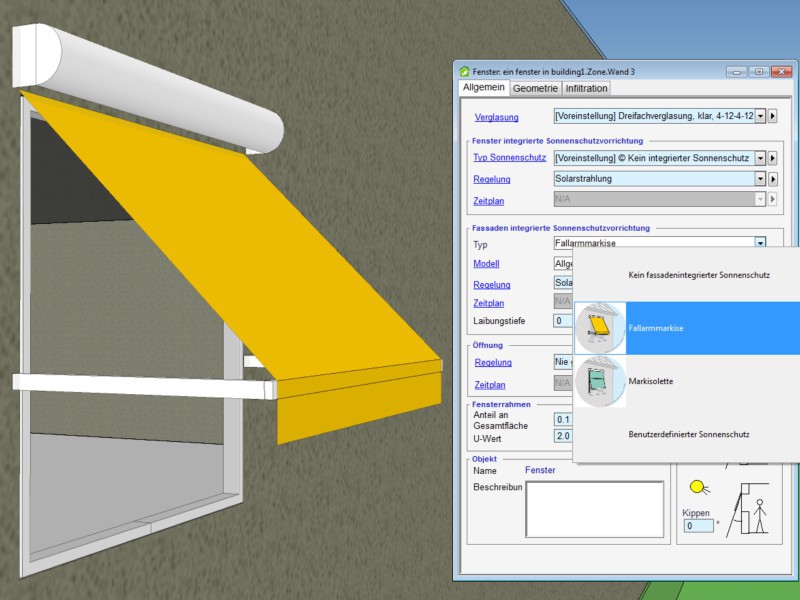800x600 pixels.
Task: Expand the Verglasung dropdown arrow
Action: point(760,116)
